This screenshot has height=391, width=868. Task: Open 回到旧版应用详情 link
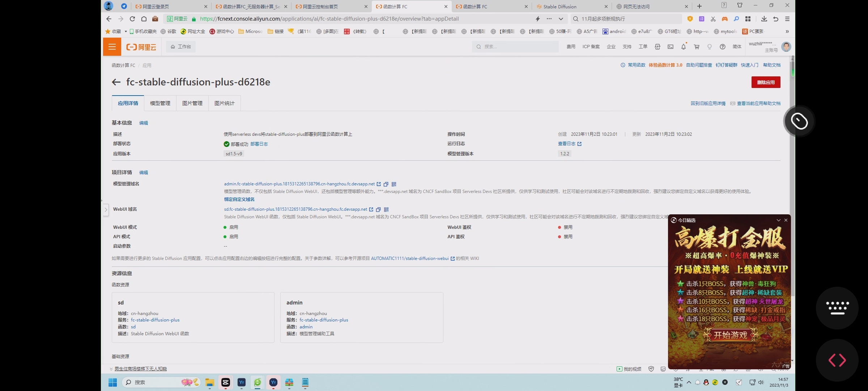pyautogui.click(x=708, y=104)
